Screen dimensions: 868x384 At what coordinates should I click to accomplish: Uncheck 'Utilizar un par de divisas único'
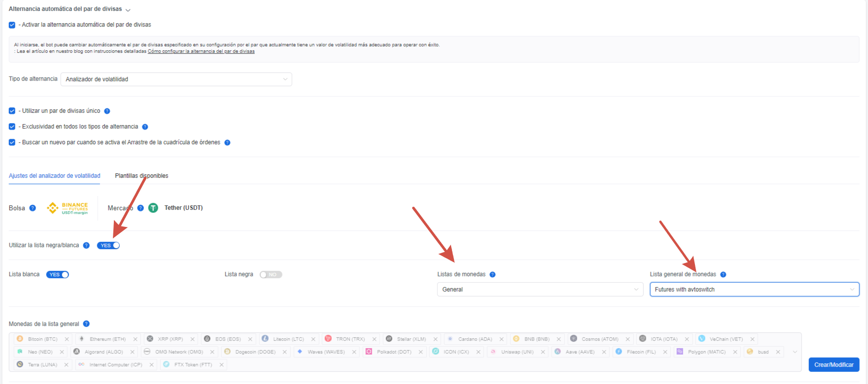click(x=12, y=111)
